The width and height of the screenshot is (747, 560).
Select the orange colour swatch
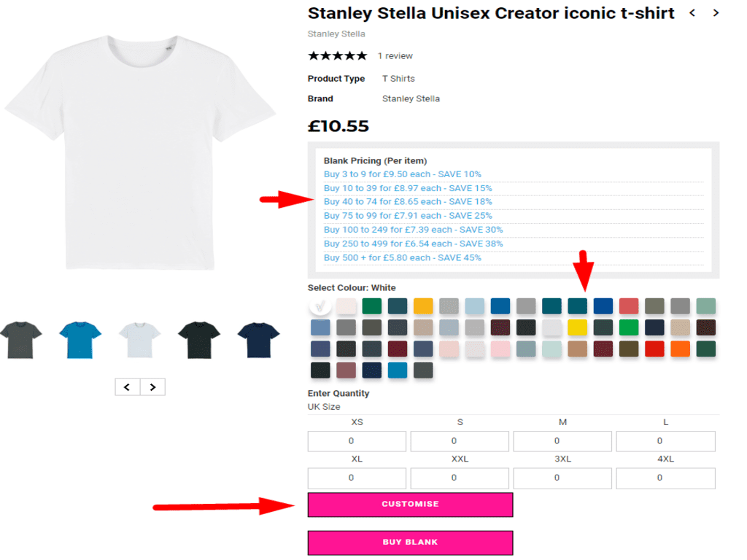pos(679,349)
